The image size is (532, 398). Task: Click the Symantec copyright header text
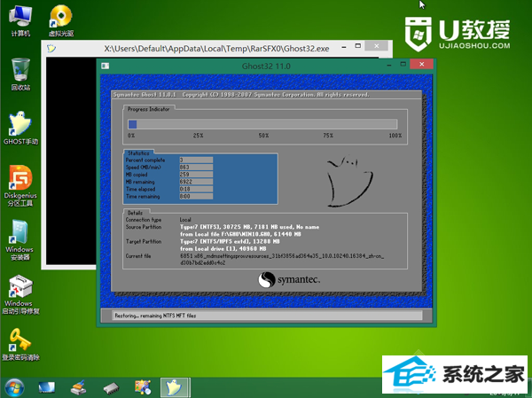[241, 95]
